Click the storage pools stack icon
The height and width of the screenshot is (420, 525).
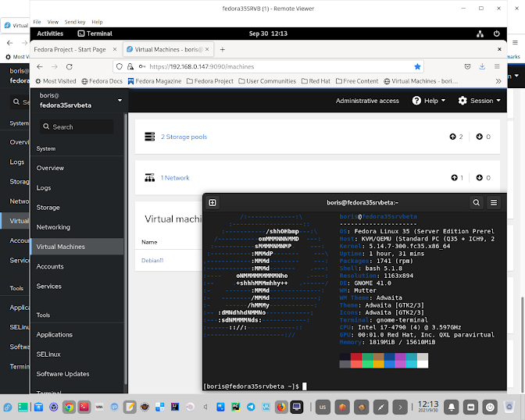pos(150,137)
